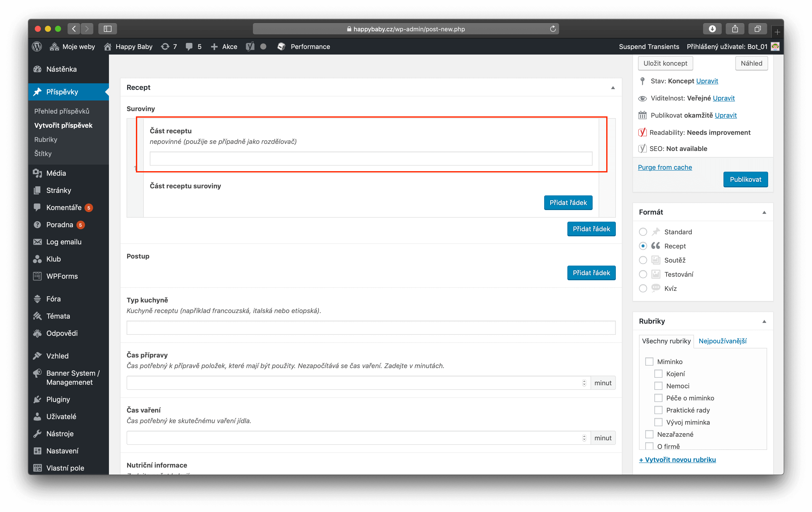Click the updates refresh icon showing 7
Image resolution: width=812 pixels, height=512 pixels.
165,46
